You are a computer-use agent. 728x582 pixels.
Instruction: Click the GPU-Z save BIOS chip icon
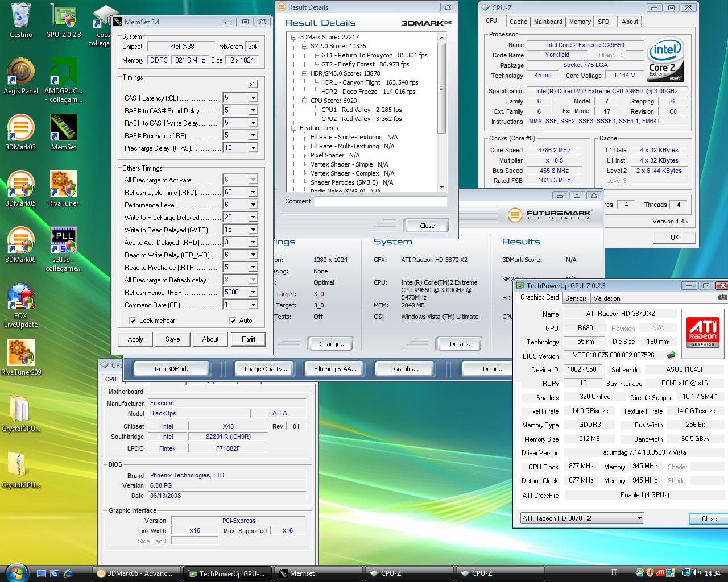pos(672,355)
